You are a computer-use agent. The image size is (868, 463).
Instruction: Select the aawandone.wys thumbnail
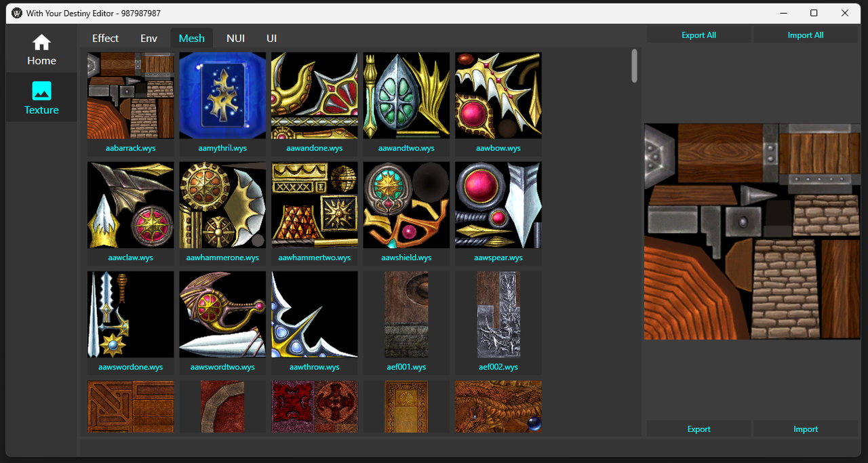tap(315, 96)
